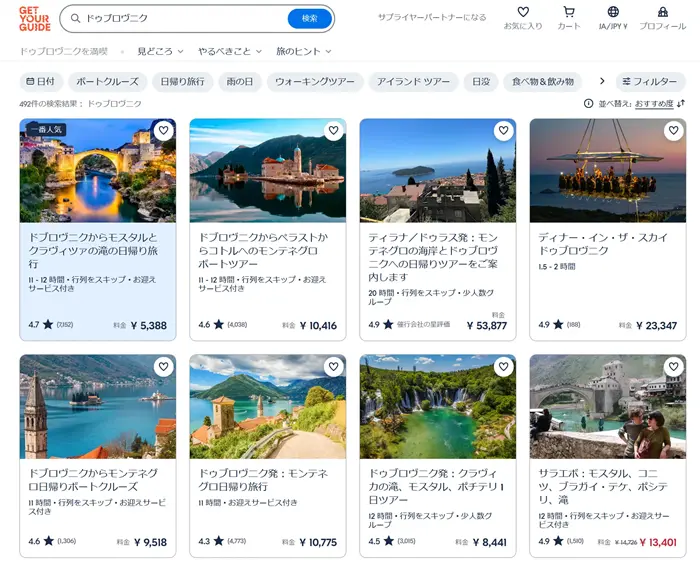
Task: Save the Sarajevo Mostar tour to wishlist
Action: pos(673,367)
